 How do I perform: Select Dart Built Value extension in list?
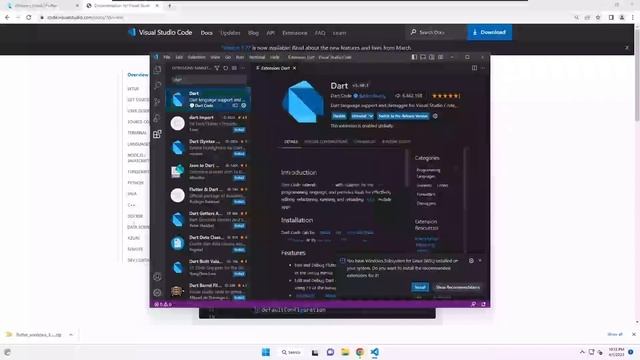[x=209, y=267]
